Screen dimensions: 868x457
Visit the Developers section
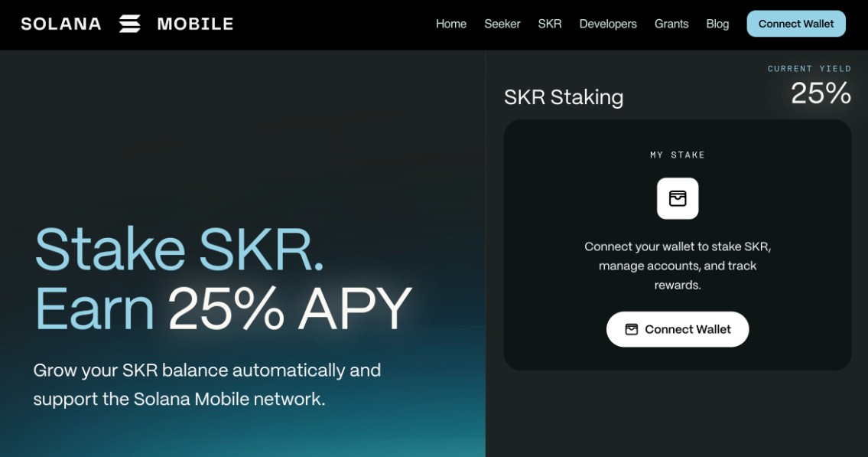pyautogui.click(x=608, y=24)
